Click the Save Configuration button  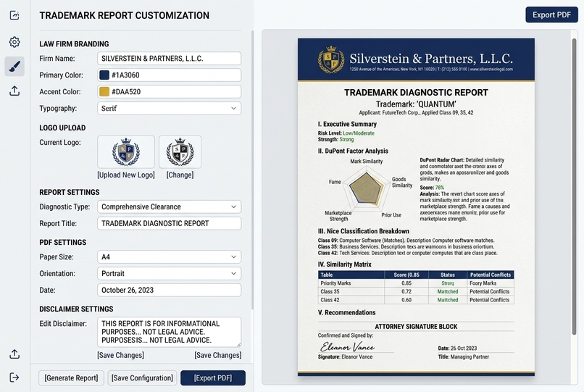[x=142, y=378]
